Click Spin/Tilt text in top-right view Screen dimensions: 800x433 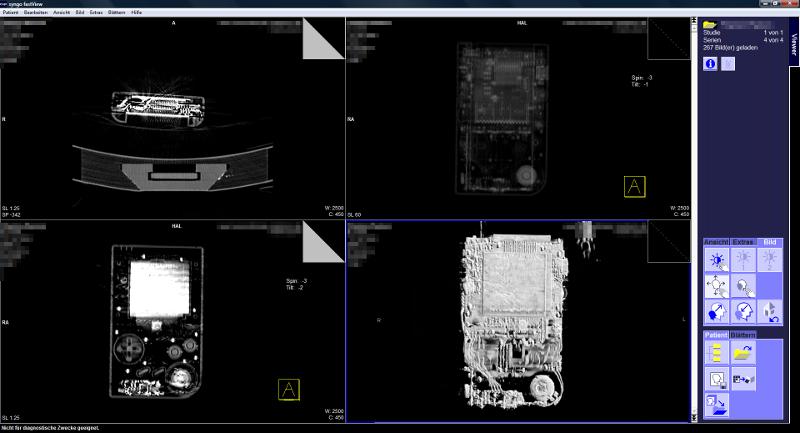[x=641, y=81]
